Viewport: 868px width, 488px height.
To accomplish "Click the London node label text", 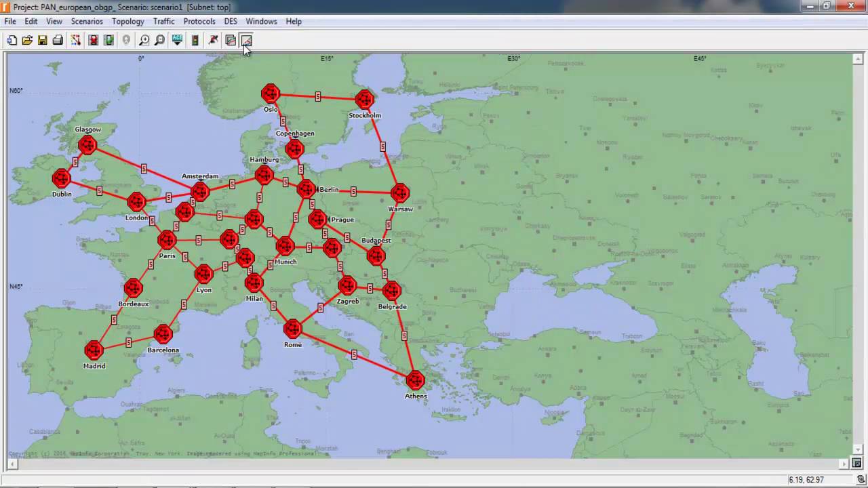I will (x=136, y=218).
